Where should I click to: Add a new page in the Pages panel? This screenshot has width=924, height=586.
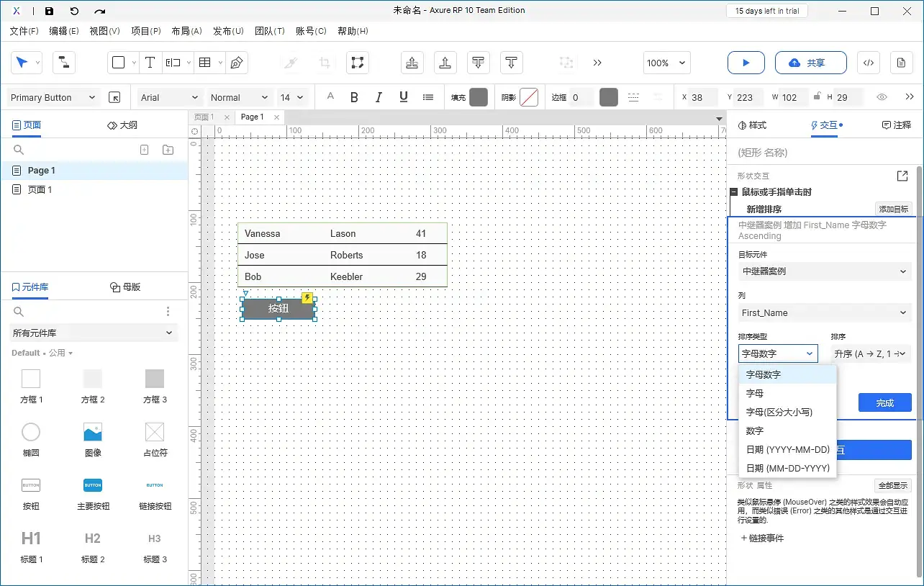point(144,150)
